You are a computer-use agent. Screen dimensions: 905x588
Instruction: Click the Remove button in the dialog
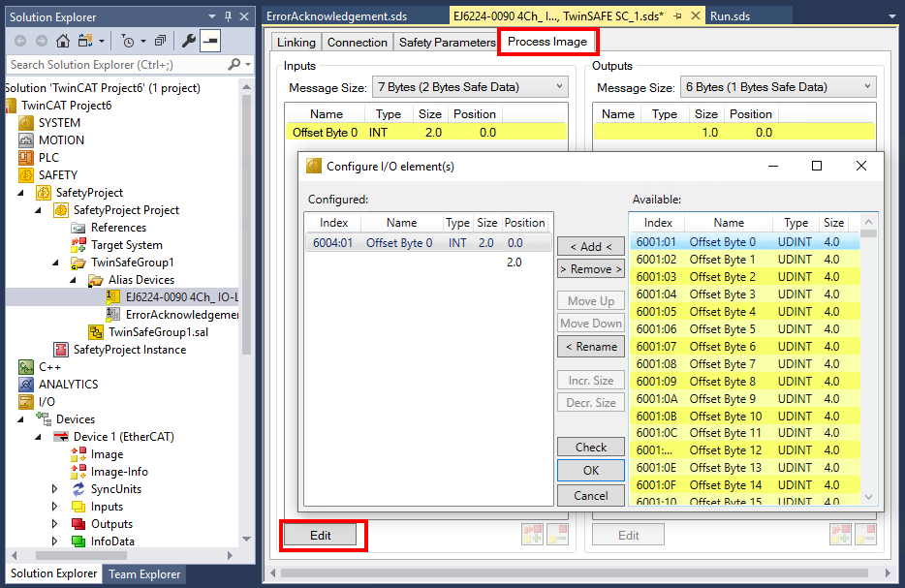click(x=591, y=269)
